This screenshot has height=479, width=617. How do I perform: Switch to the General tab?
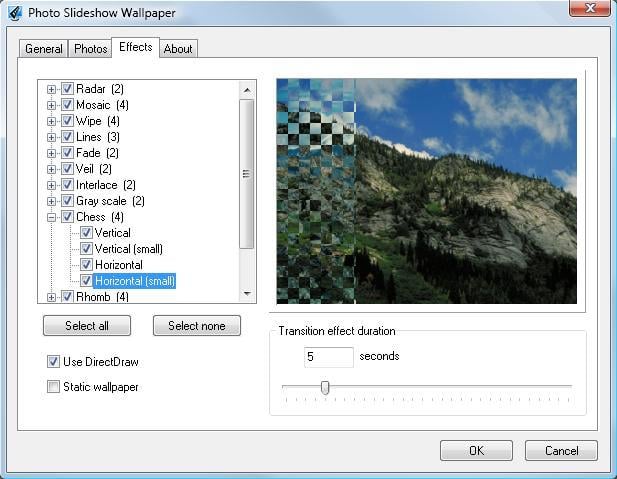pos(44,49)
